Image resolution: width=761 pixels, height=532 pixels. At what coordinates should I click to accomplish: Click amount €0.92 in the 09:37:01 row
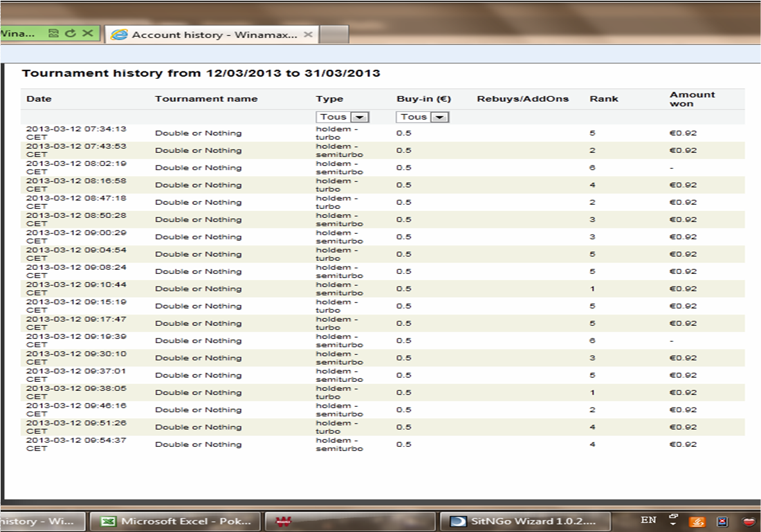[x=683, y=375]
